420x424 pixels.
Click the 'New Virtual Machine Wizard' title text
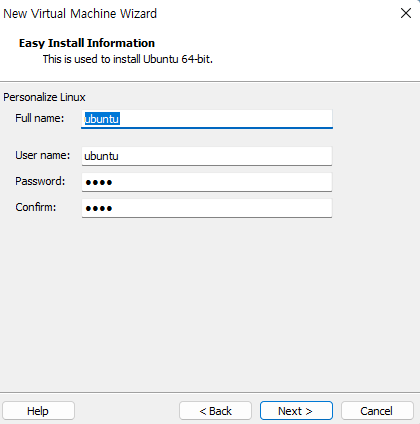(x=80, y=14)
